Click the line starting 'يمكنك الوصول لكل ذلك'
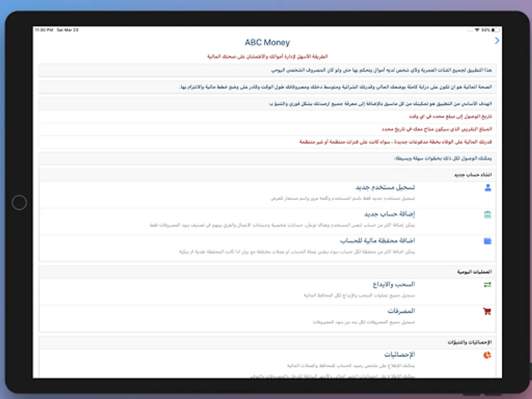The height and width of the screenshot is (399, 532). [442, 158]
